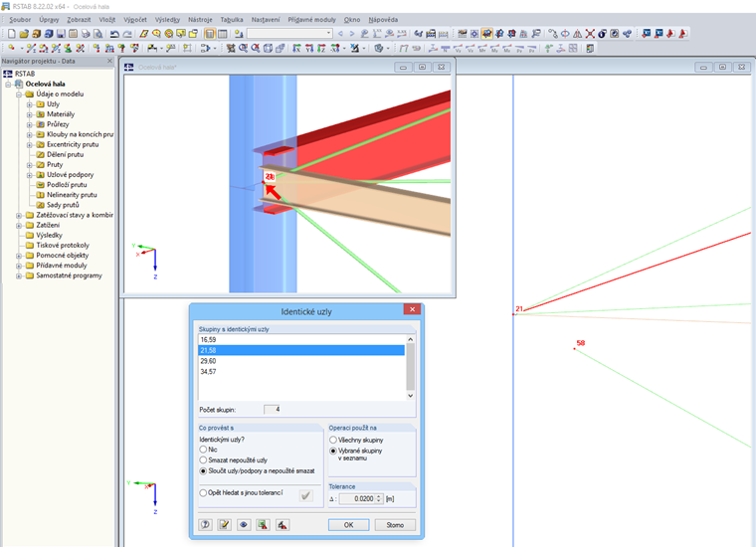Click the rightmost small icon left of the OK button
This screenshot has height=547, width=756.
click(283, 524)
